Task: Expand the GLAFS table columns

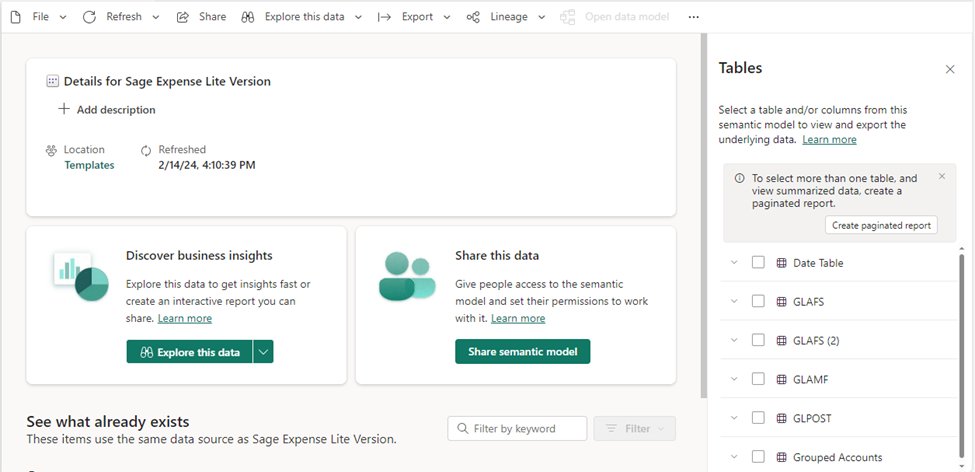Action: click(x=733, y=301)
